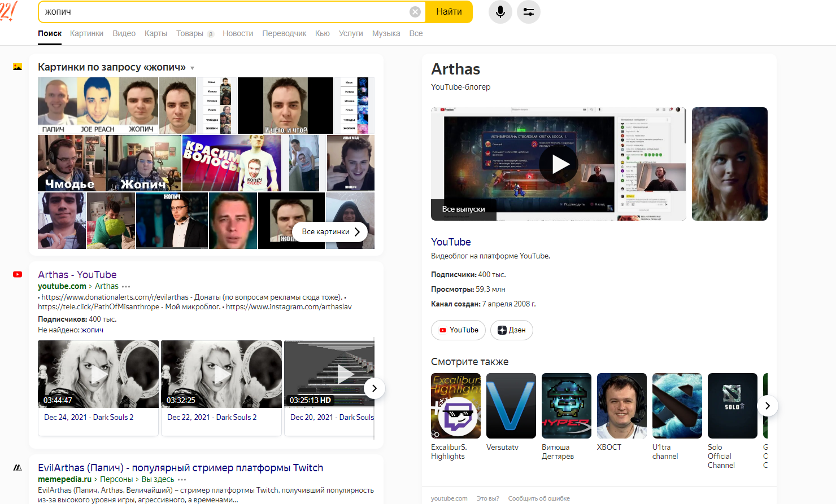Open the Чмодье captioned image
The image size is (836, 504).
coord(72,163)
